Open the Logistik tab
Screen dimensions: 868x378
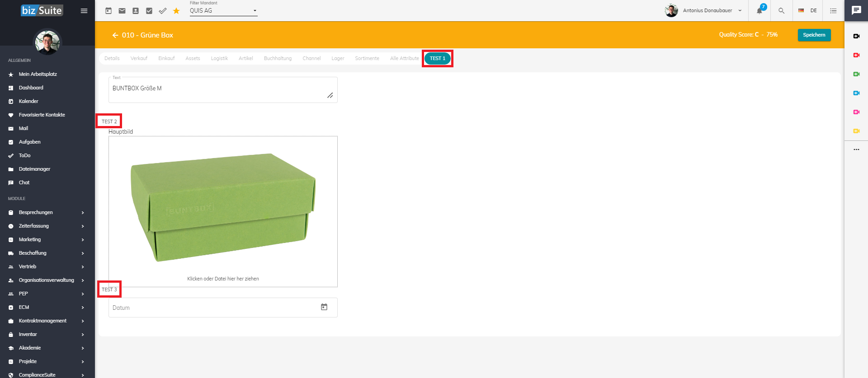point(219,58)
